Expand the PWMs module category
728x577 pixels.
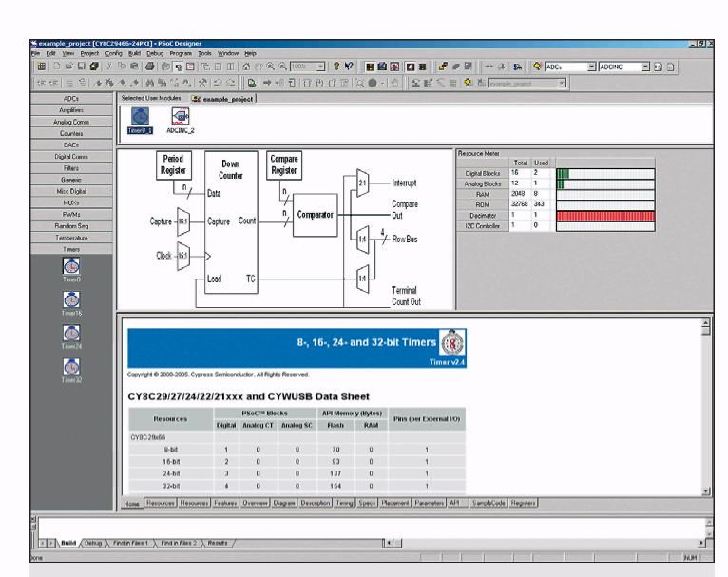[x=71, y=215]
